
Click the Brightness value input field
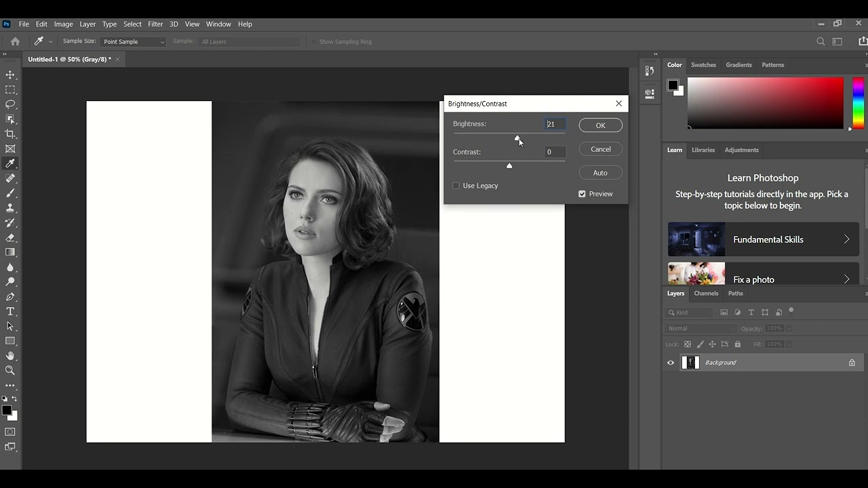click(x=555, y=124)
